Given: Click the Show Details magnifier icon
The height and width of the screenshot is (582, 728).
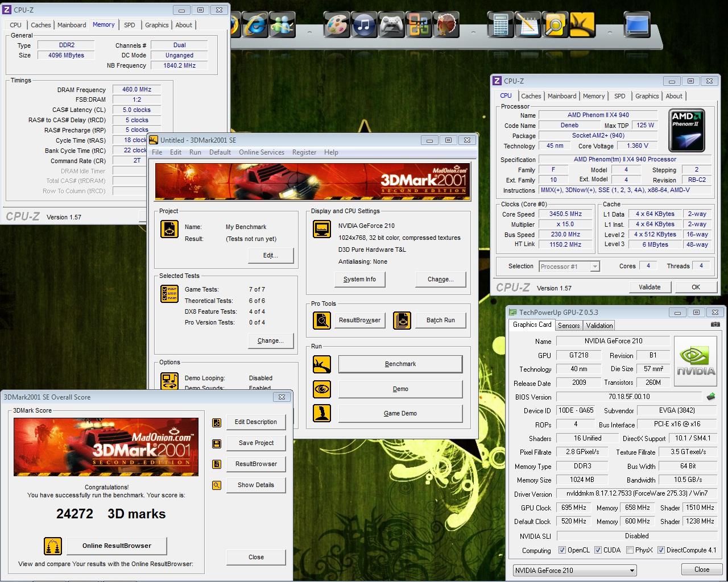Looking at the screenshot, I should point(217,485).
